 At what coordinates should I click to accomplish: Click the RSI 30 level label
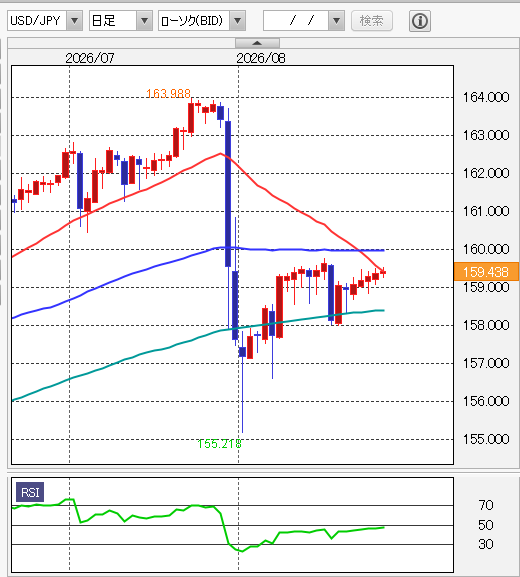[486, 544]
